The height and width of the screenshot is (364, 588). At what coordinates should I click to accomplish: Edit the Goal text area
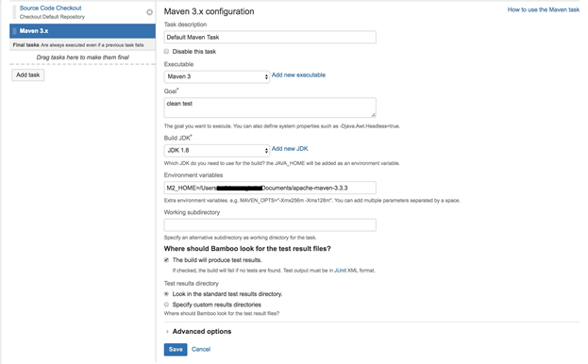pyautogui.click(x=270, y=108)
